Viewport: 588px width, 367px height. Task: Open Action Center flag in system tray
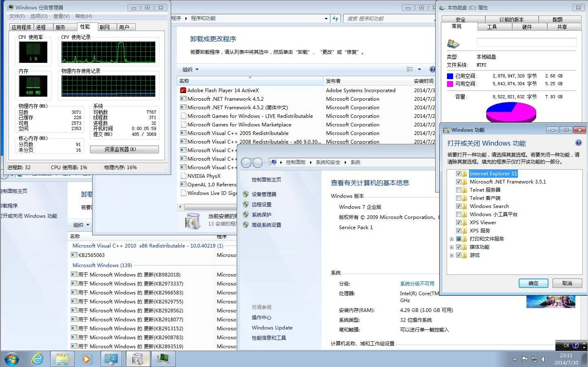[x=525, y=359]
